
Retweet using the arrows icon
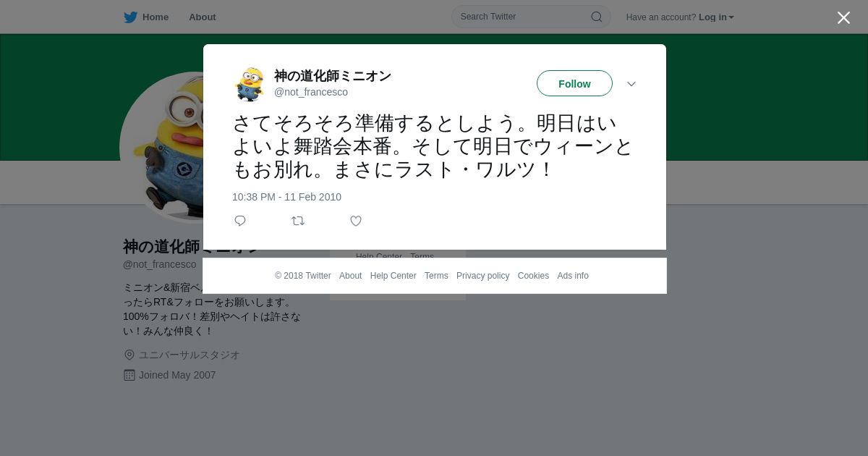click(298, 221)
